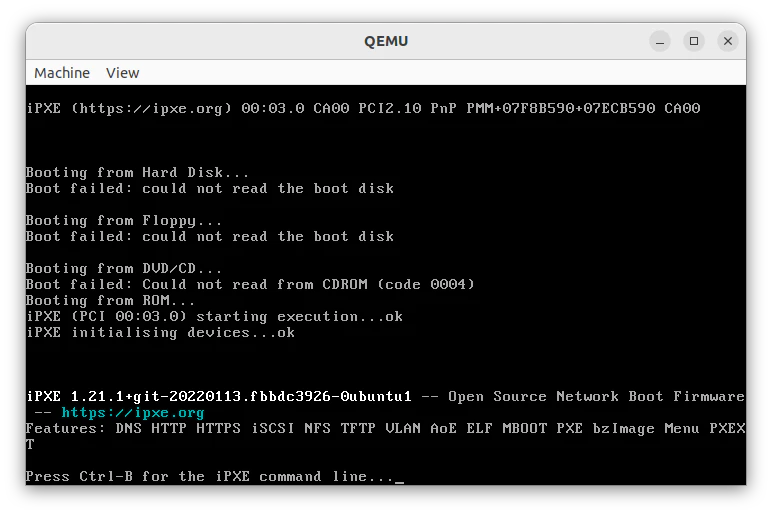772x514 pixels.
Task: Click 'Open Source Network Boot Firmware' text
Action: [596, 396]
